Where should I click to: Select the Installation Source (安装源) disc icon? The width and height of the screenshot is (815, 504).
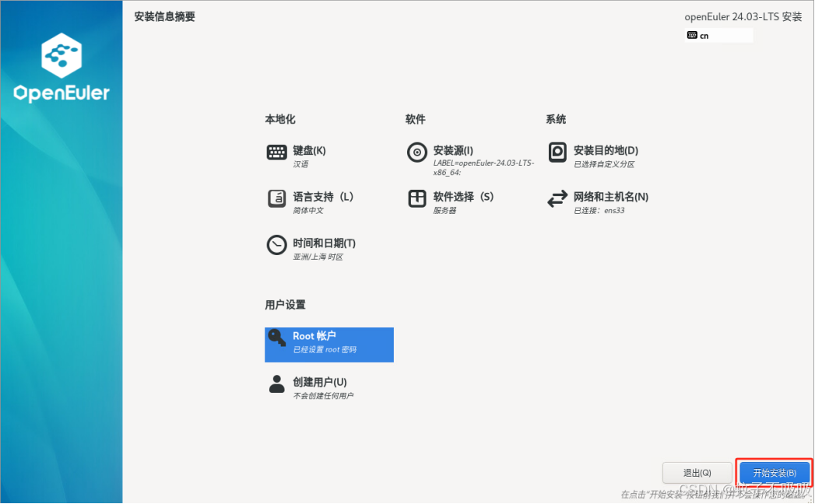click(417, 152)
